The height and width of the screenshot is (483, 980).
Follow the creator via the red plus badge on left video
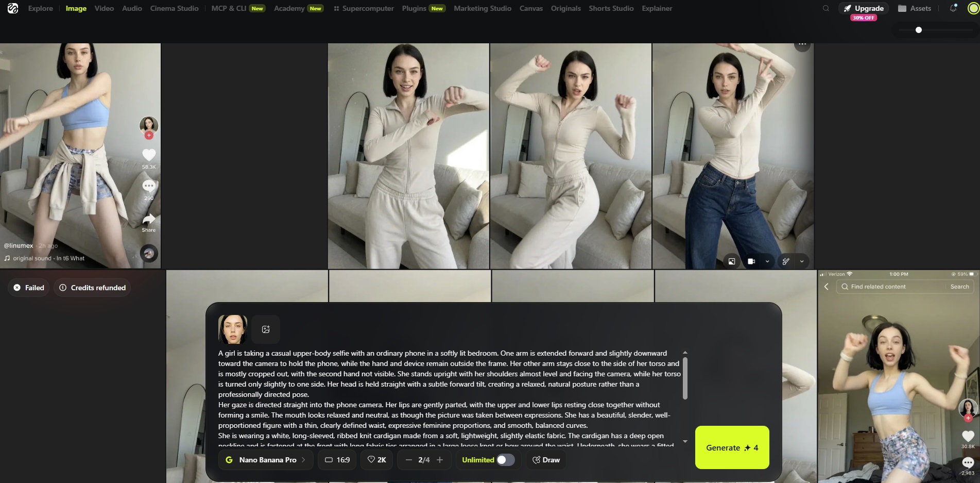(x=149, y=136)
